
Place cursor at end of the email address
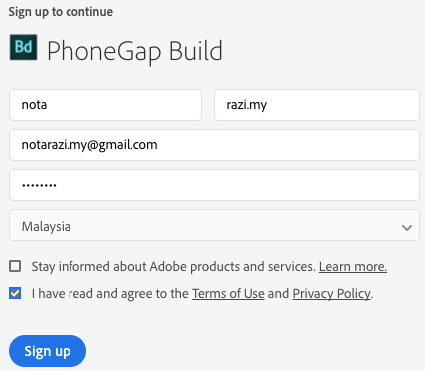(x=158, y=145)
